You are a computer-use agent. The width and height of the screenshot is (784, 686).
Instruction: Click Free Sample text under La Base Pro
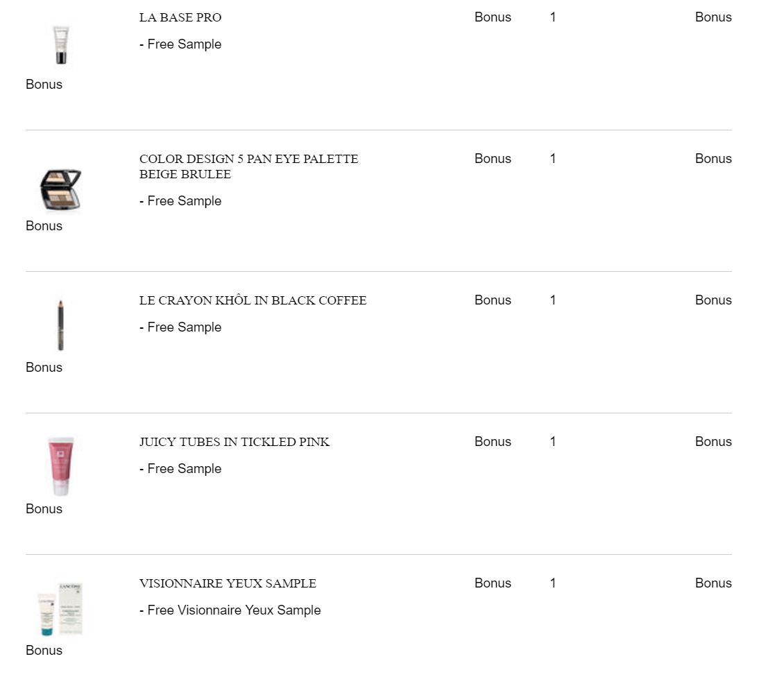[180, 44]
